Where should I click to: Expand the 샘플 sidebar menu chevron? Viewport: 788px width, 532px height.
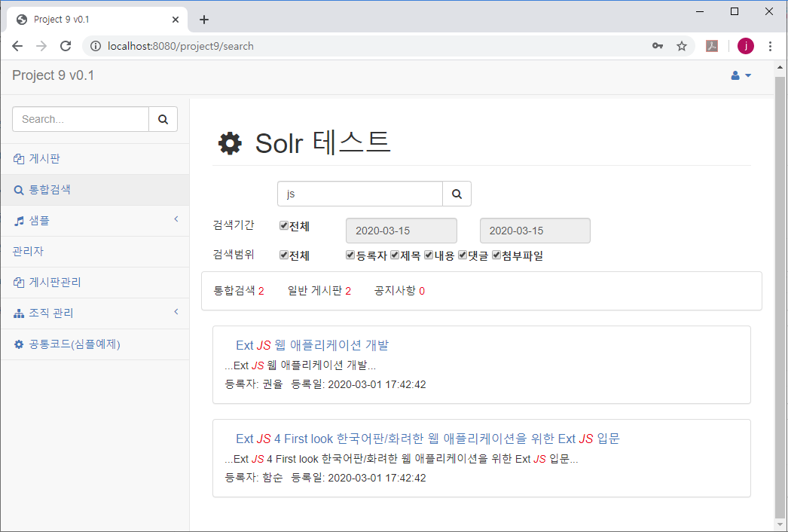point(176,219)
